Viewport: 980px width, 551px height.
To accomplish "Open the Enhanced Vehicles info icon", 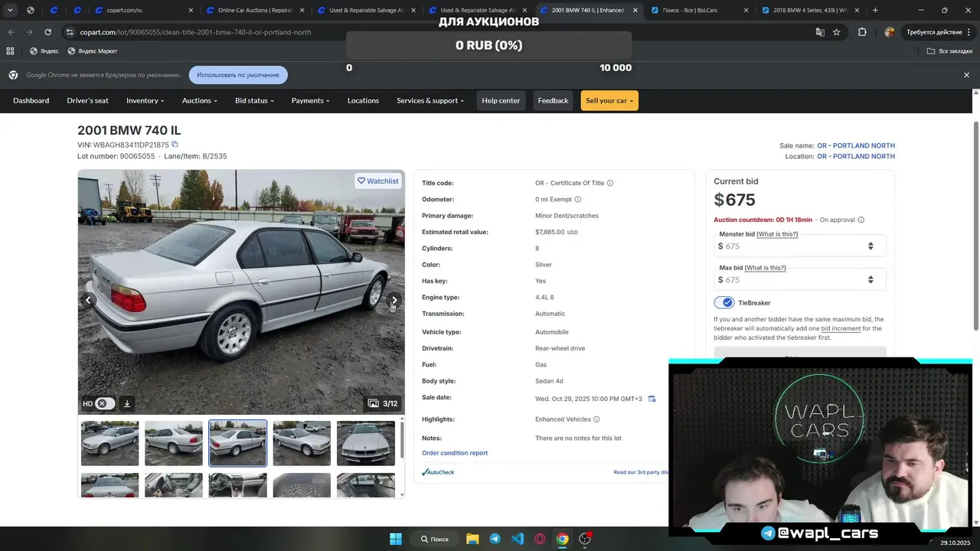I will tap(596, 419).
